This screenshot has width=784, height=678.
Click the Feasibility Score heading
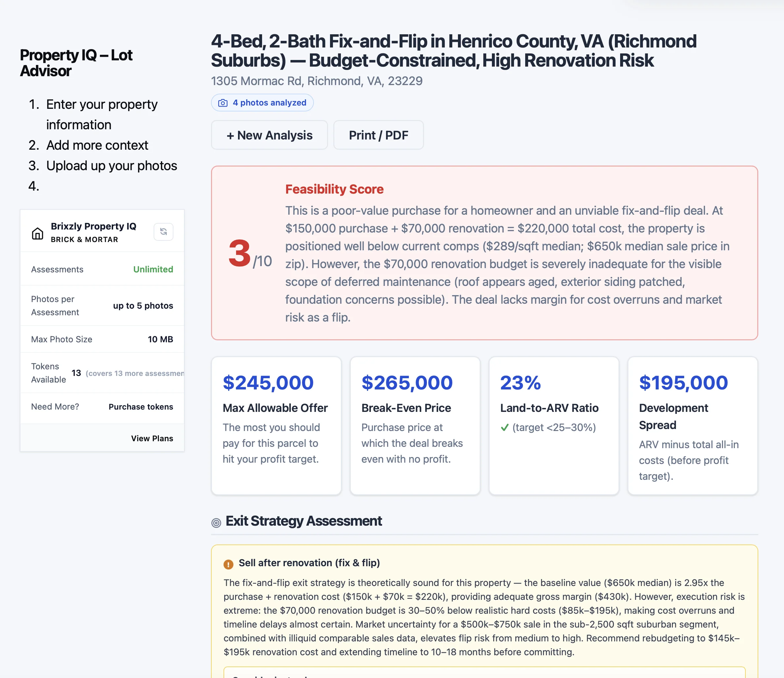[x=335, y=189]
